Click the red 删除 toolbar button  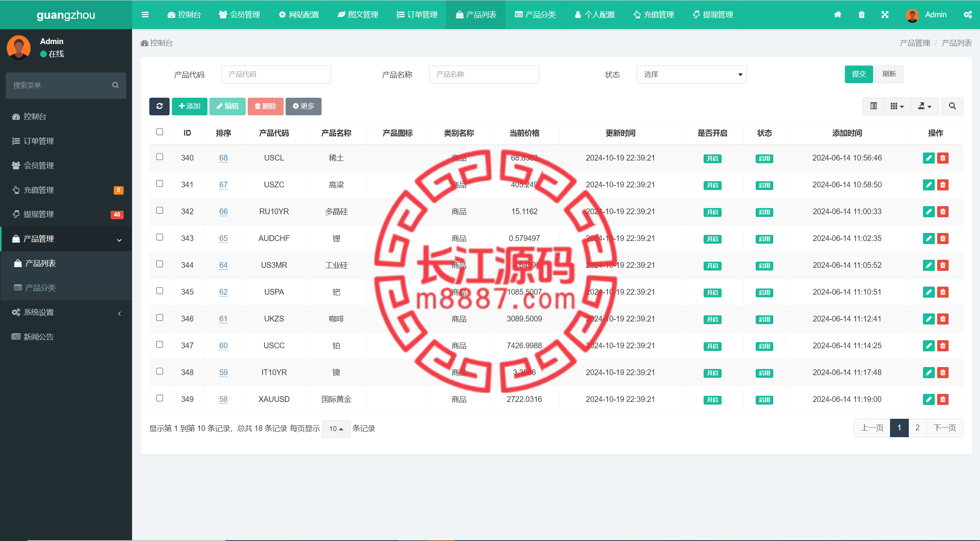coord(265,106)
